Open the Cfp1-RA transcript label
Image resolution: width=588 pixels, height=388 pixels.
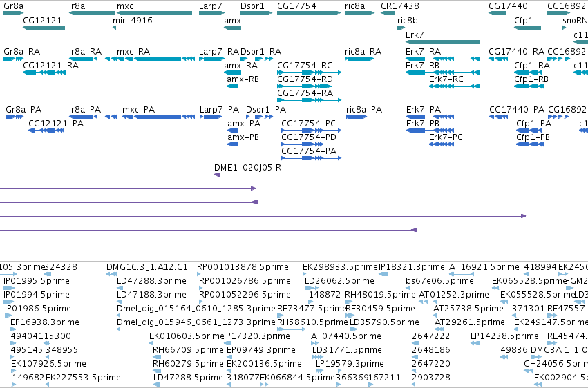(x=532, y=66)
